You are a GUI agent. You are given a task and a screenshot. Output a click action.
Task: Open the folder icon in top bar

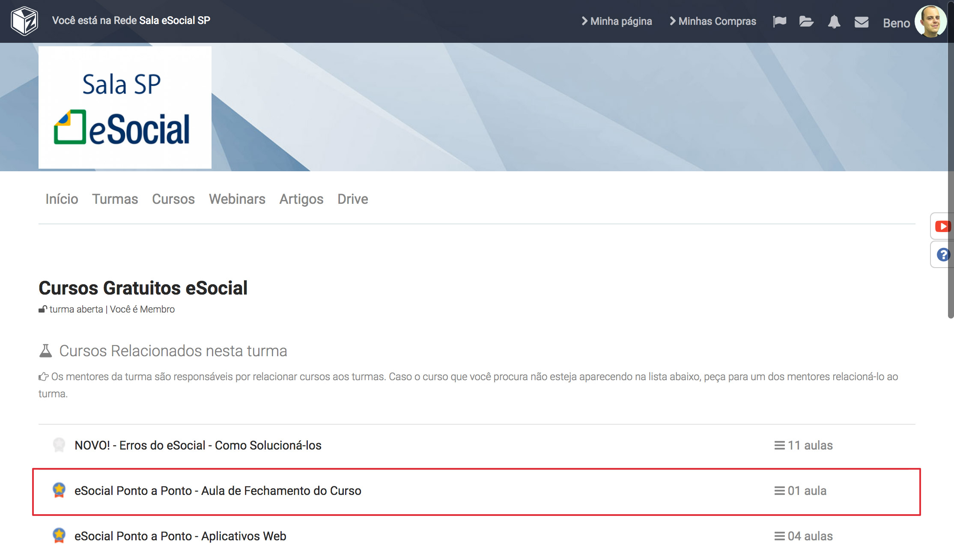(806, 21)
